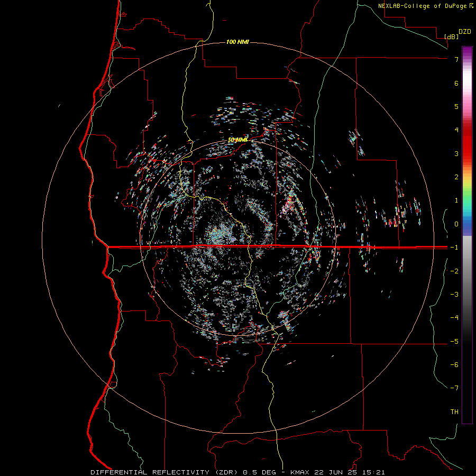Click the -4 value on the scale

pyautogui.click(x=454, y=317)
